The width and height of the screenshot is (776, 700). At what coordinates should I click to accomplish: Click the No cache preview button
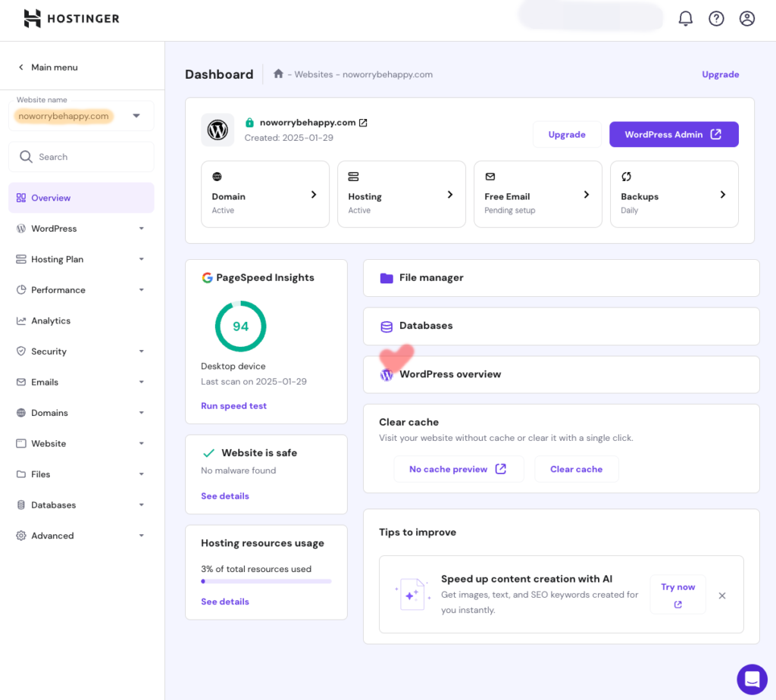coord(458,469)
